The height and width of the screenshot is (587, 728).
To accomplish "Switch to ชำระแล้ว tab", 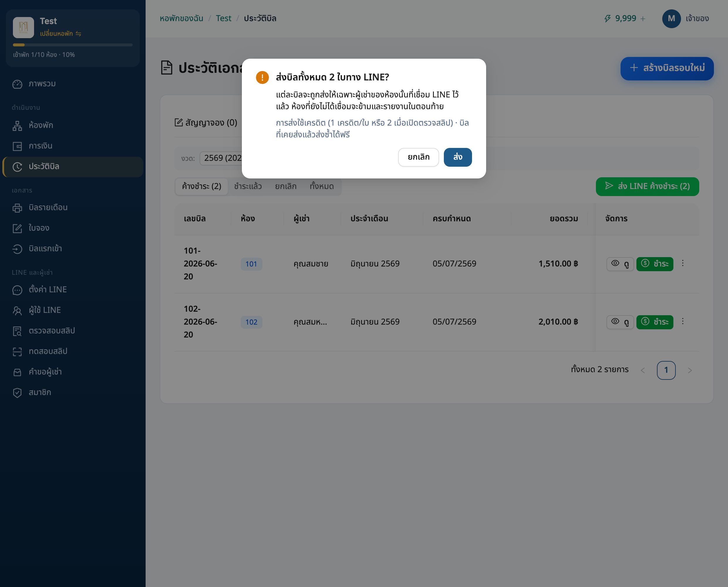I will click(247, 186).
